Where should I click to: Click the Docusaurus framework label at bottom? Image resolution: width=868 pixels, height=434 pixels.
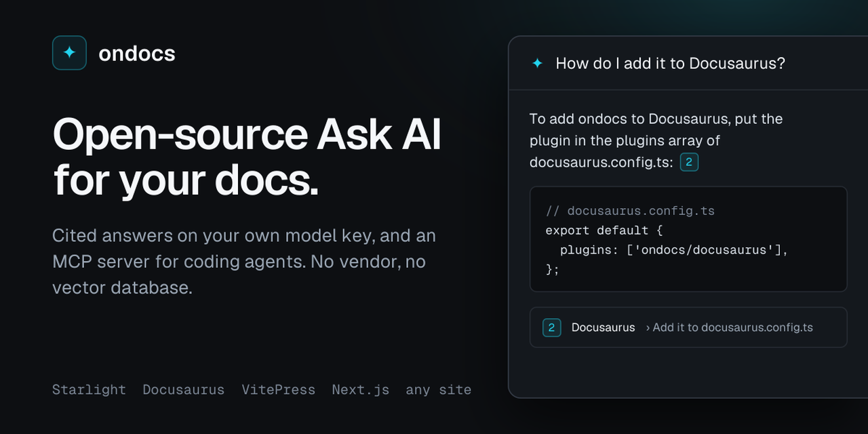point(183,390)
